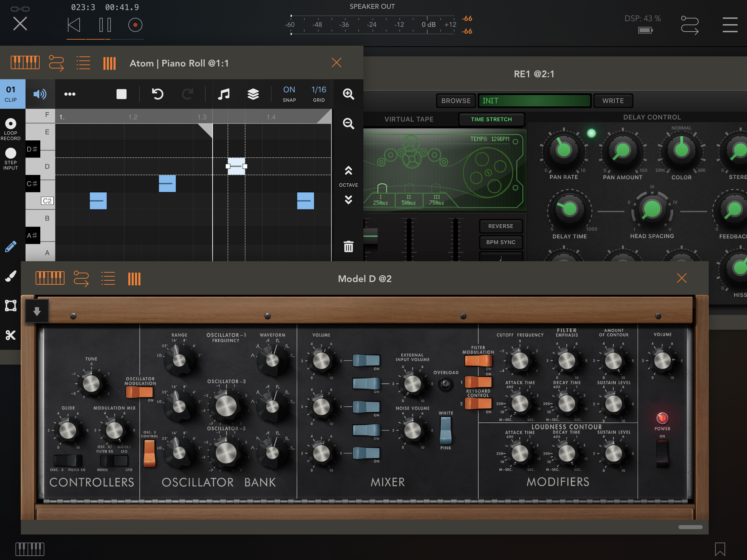
Task: Select the scissors cut tool
Action: (11, 335)
